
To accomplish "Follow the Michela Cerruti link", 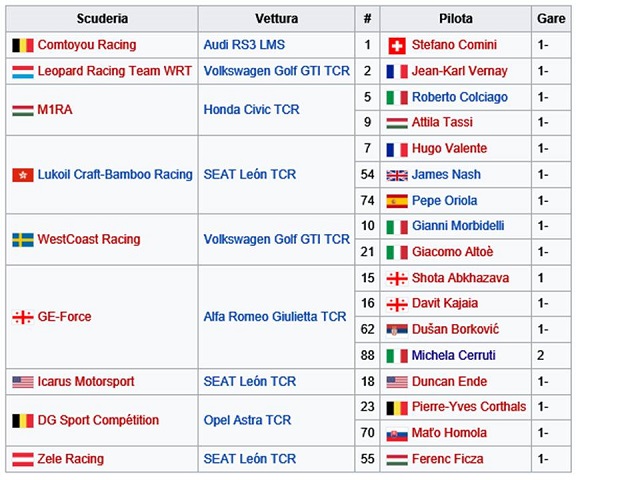I will [453, 356].
